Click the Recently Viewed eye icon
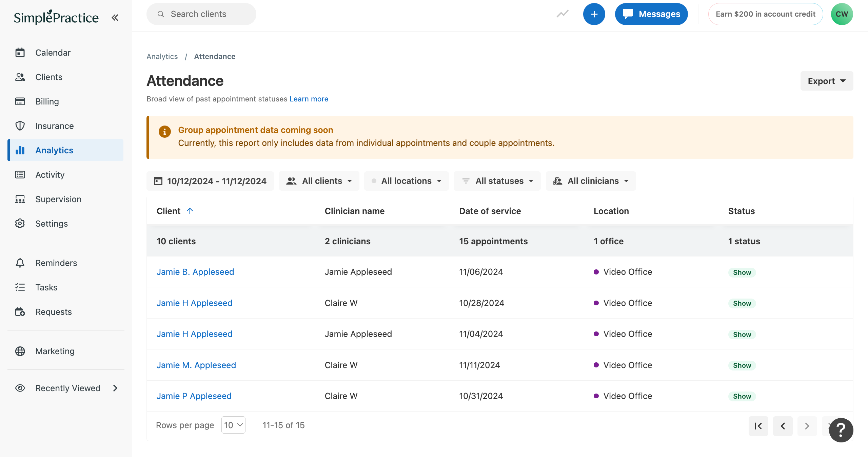This screenshot has width=868, height=457. tap(20, 388)
